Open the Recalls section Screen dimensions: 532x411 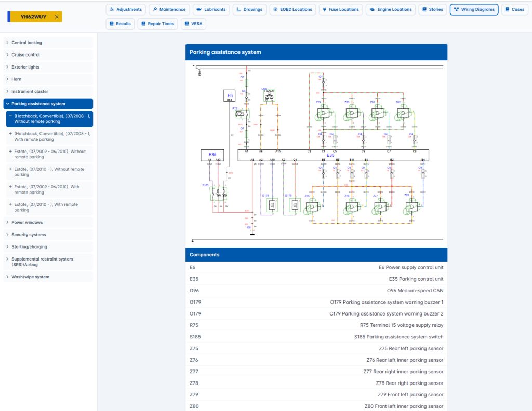click(x=120, y=24)
